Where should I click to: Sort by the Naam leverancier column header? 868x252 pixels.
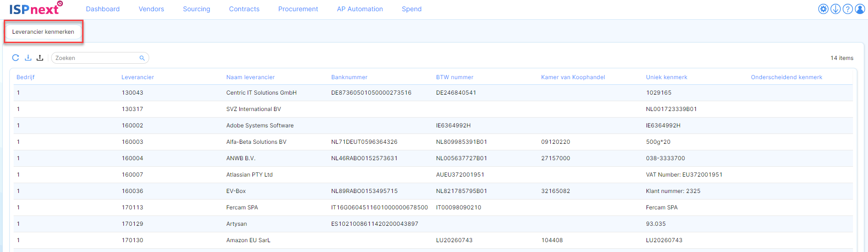251,77
